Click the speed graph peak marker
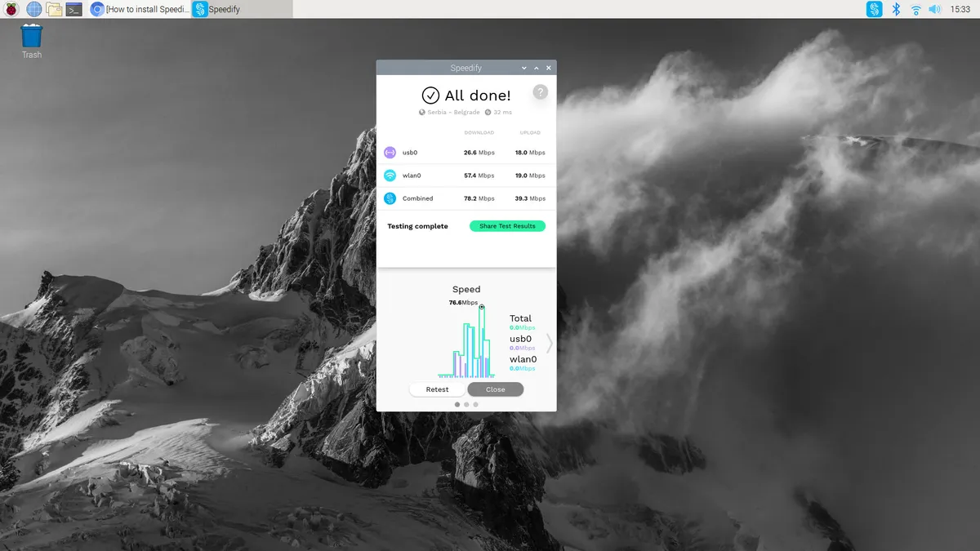This screenshot has height=551, width=980. tap(482, 307)
